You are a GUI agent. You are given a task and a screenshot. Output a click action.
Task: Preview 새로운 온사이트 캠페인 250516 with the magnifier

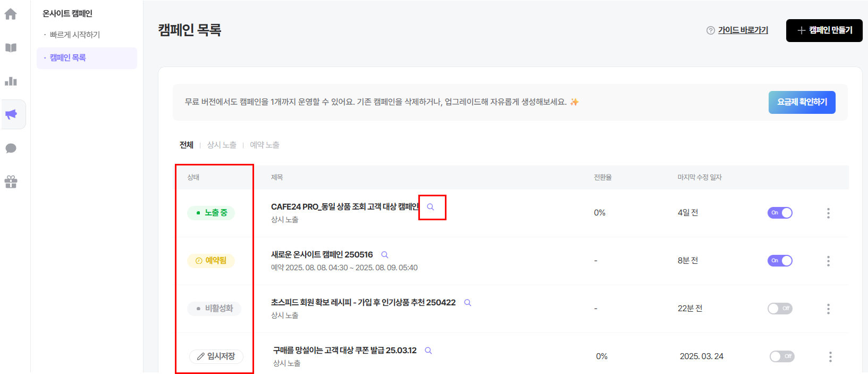[385, 255]
